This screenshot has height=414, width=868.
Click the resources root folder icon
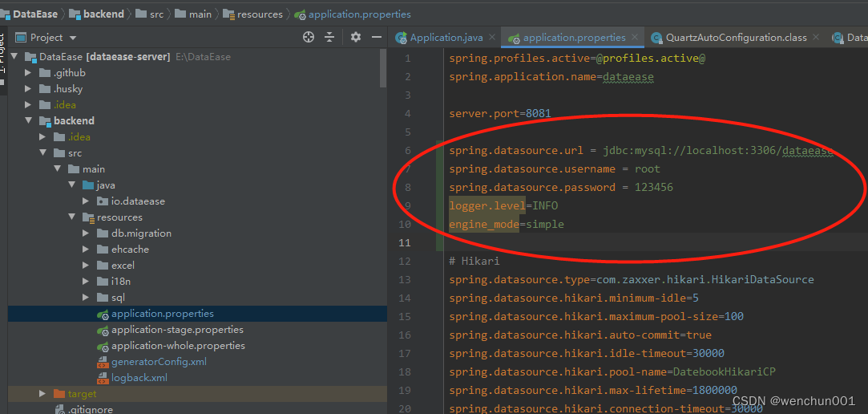coord(88,217)
